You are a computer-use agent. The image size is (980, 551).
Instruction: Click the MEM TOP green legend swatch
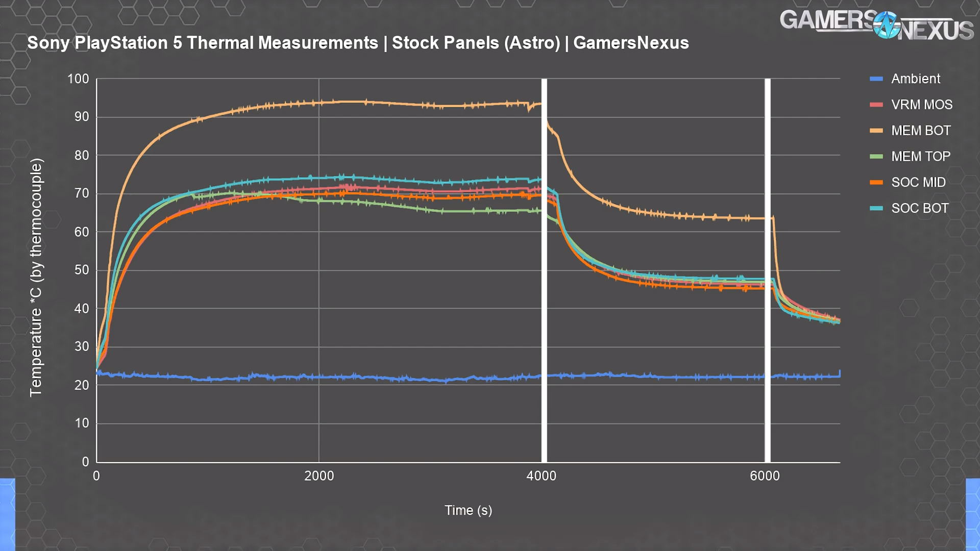876,156
